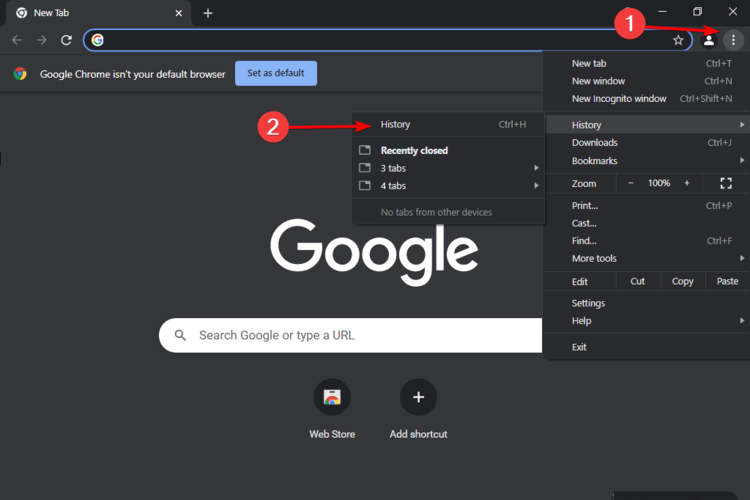Open the Web Store shortcut

[332, 397]
